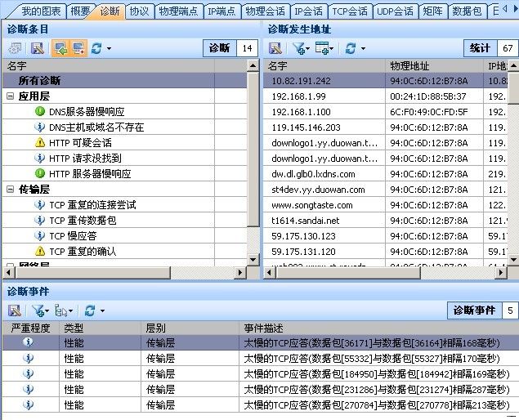Open the TCP会话 tab
Screen dimensions: 519x420
(350, 11)
